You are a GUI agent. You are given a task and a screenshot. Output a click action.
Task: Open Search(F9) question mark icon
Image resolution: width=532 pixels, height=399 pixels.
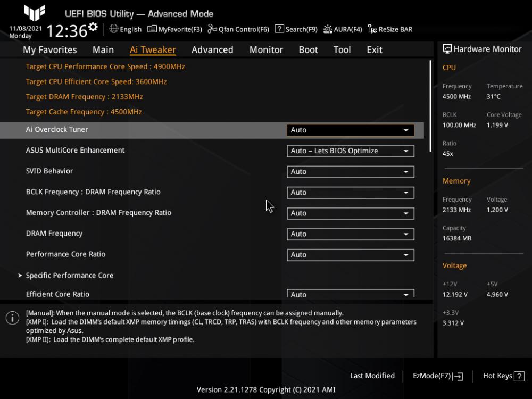pyautogui.click(x=279, y=29)
